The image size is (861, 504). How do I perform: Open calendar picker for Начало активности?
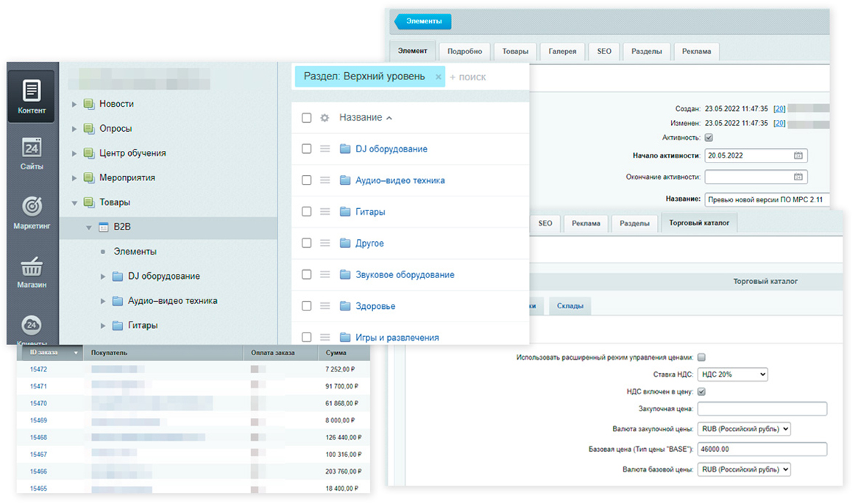[x=798, y=156]
